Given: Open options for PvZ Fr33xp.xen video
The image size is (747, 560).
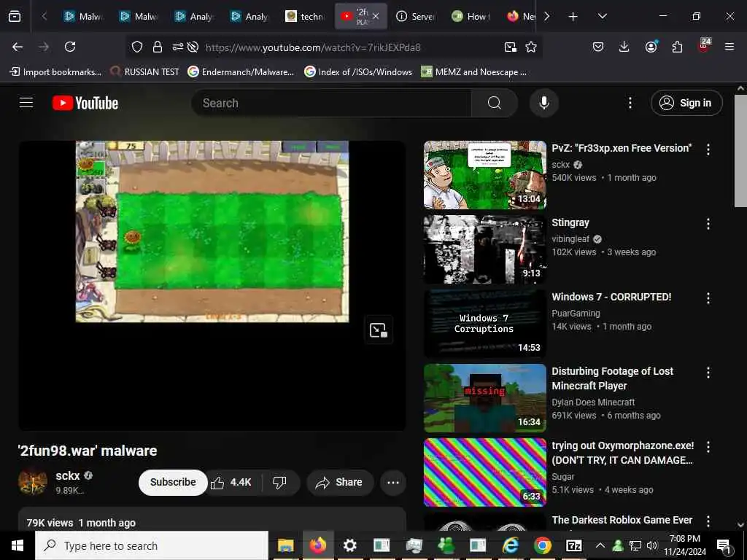Looking at the screenshot, I should (x=708, y=149).
